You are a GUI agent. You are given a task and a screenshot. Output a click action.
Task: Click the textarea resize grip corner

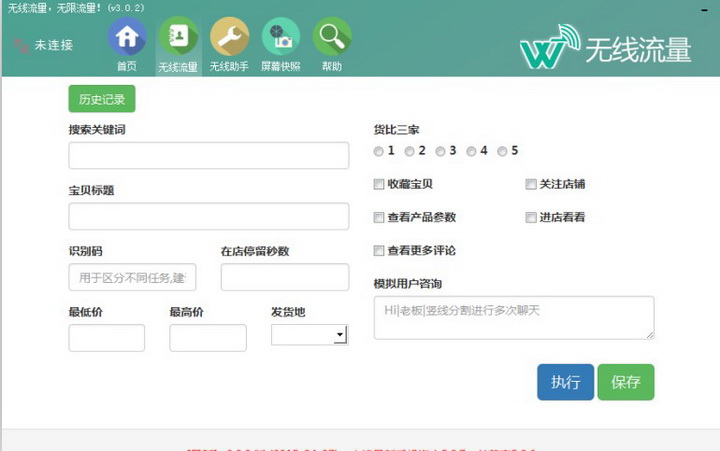(650, 335)
